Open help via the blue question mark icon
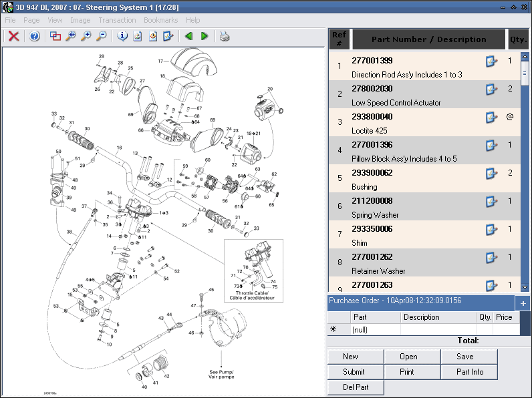Viewport: 532px width, 398px height. tap(35, 36)
